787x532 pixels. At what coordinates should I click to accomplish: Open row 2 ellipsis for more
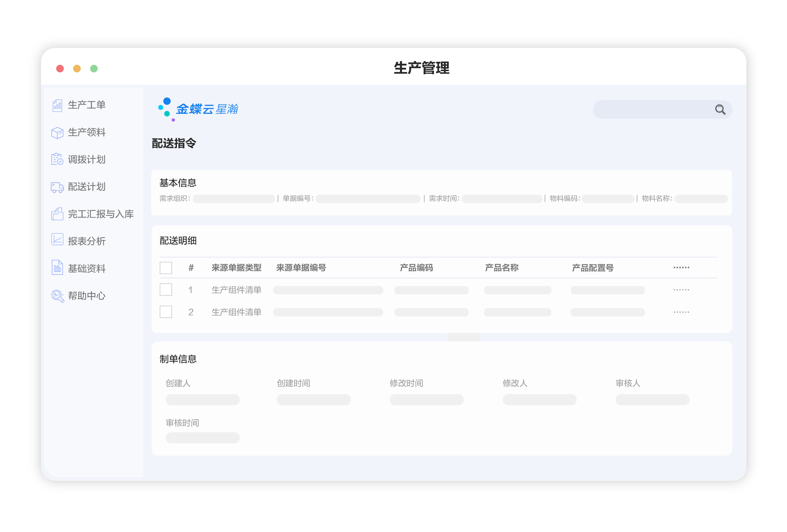[681, 312]
